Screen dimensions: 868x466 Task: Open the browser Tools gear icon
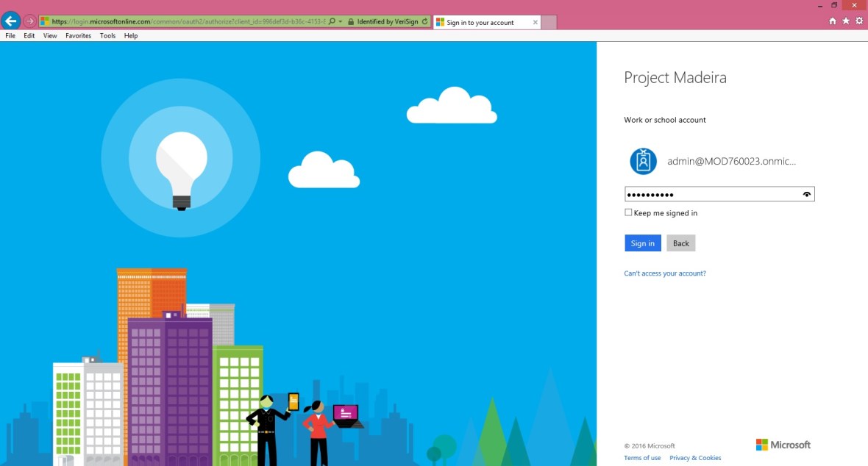859,21
